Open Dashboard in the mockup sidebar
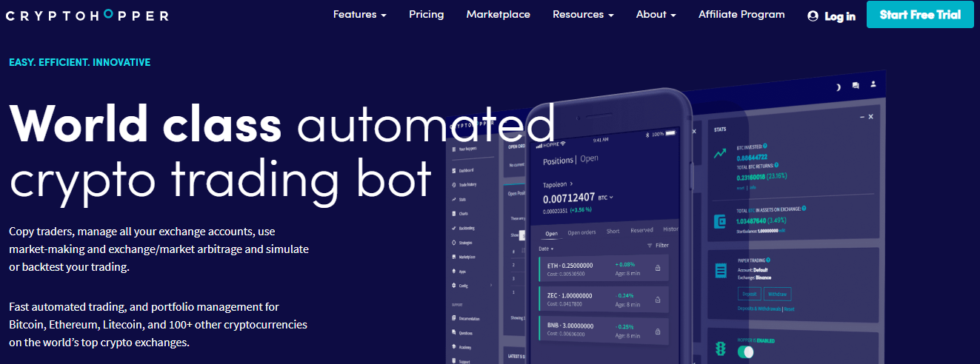 [466, 170]
